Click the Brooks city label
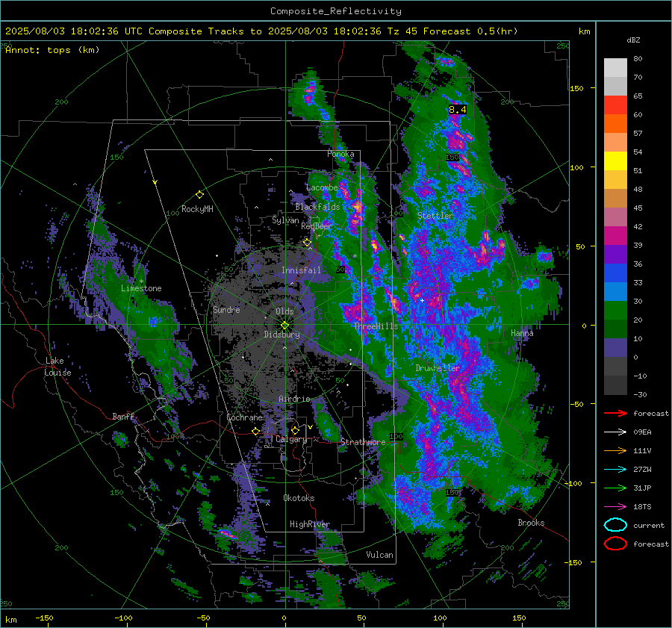 tap(531, 523)
